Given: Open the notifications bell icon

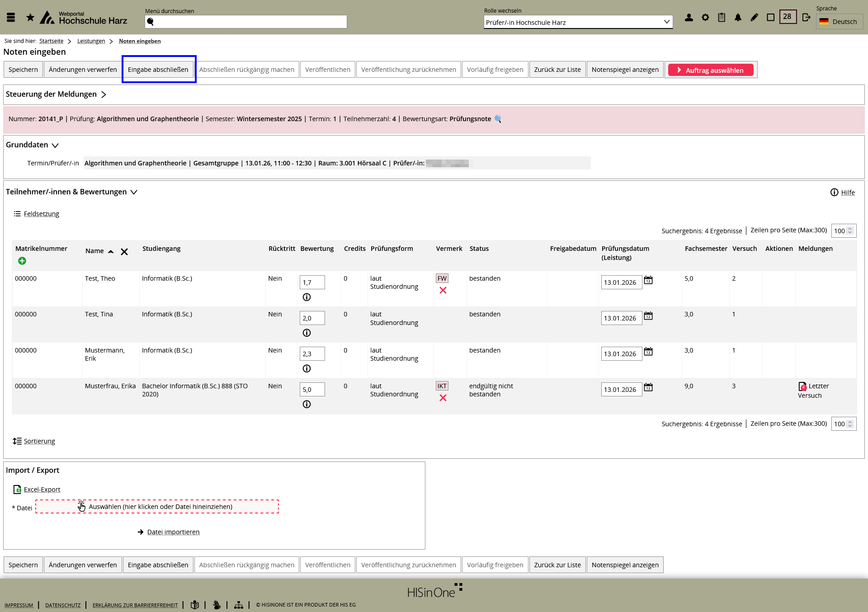Looking at the screenshot, I should 738,18.
